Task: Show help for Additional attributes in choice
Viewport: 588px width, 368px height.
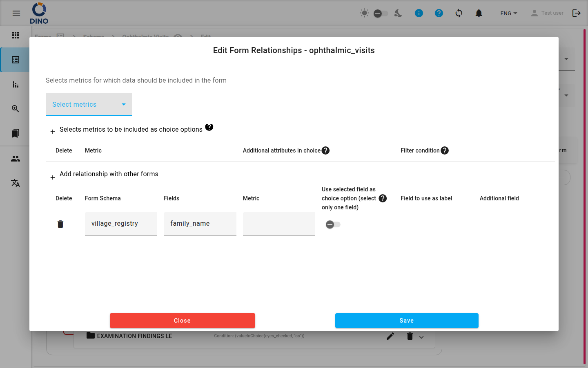Action: (325, 150)
